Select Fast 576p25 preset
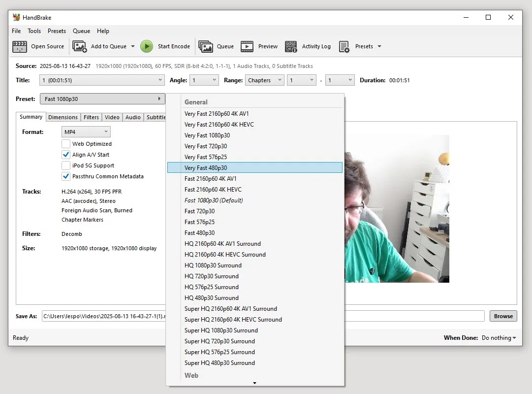This screenshot has width=532, height=394. 255,222
